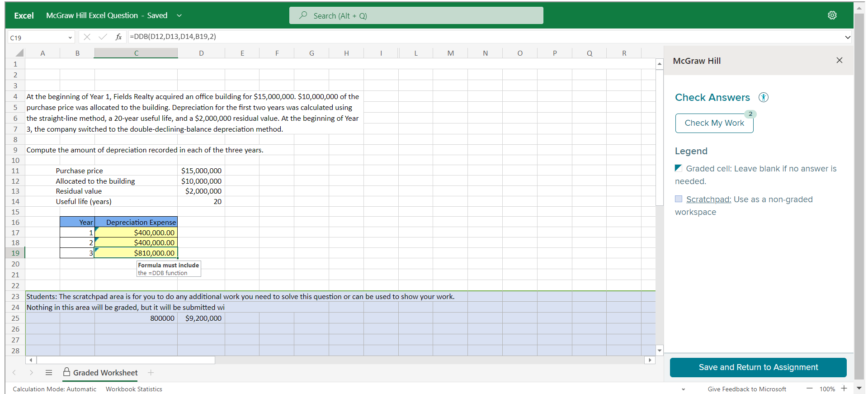Select column D header
Screen dimensions: 868x394
pos(201,53)
